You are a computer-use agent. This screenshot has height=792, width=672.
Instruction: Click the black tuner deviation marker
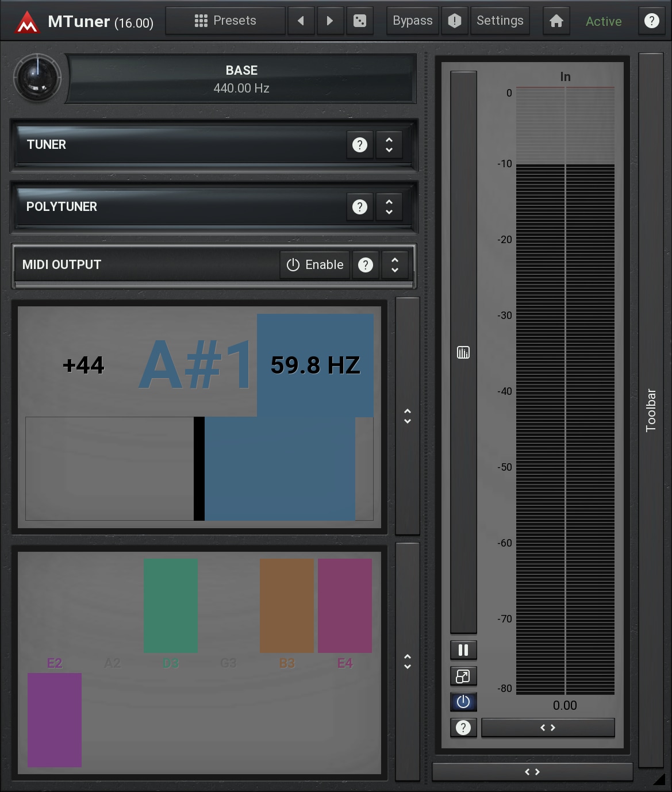click(199, 468)
